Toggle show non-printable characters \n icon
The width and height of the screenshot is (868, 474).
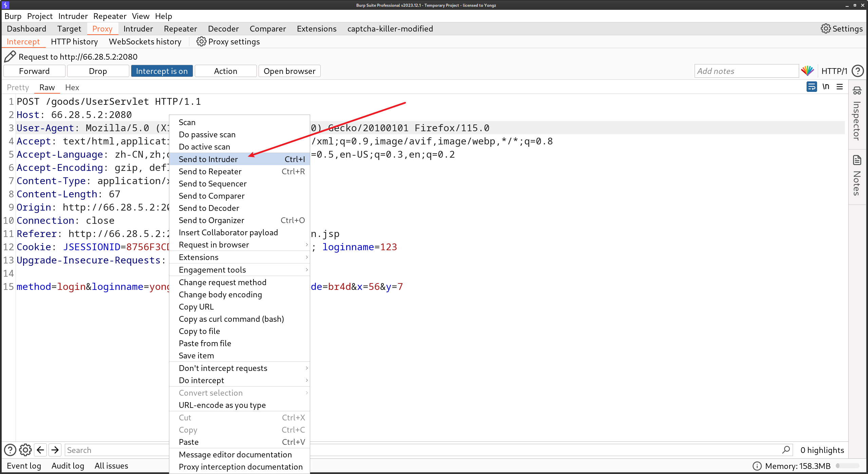(826, 87)
